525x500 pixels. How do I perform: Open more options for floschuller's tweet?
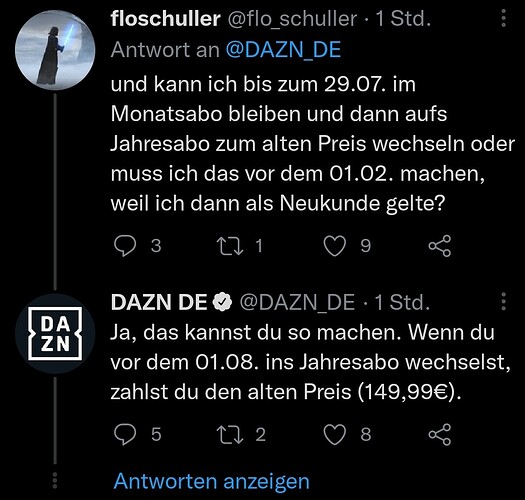503,18
